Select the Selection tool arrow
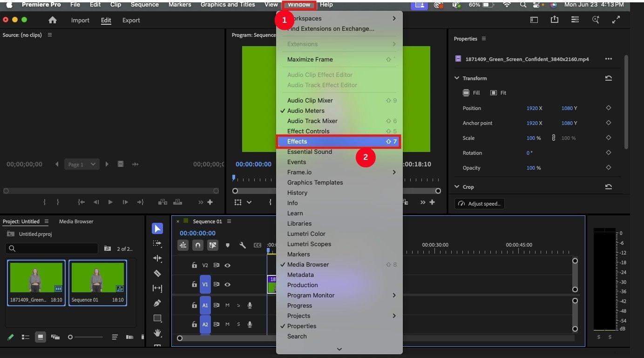The width and height of the screenshot is (644, 358). 157,228
